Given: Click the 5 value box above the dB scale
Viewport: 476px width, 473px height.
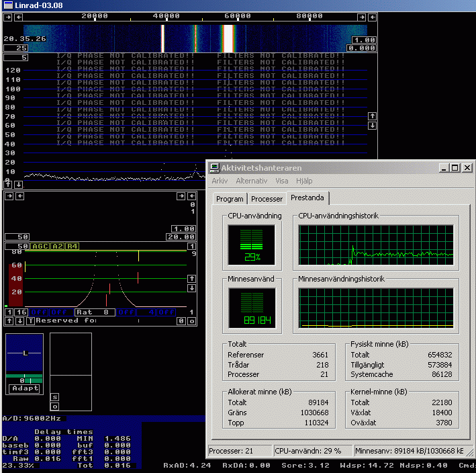Looking at the screenshot, I should 16,57.
